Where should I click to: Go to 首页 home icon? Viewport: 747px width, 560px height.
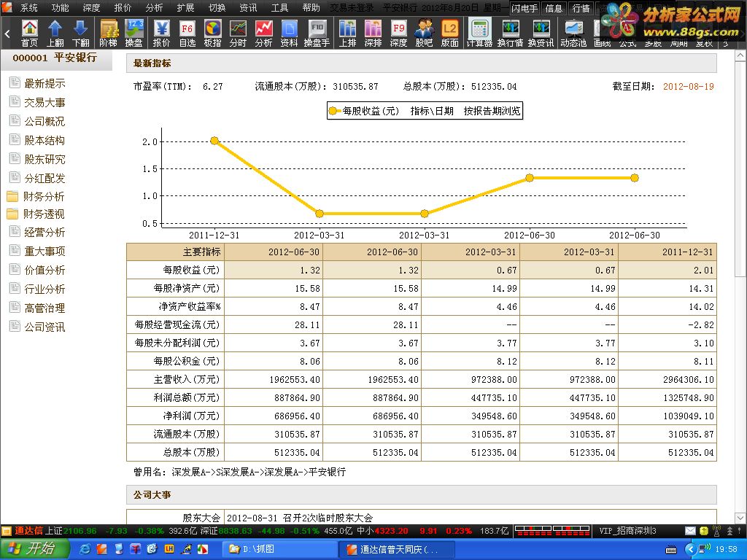(x=29, y=33)
